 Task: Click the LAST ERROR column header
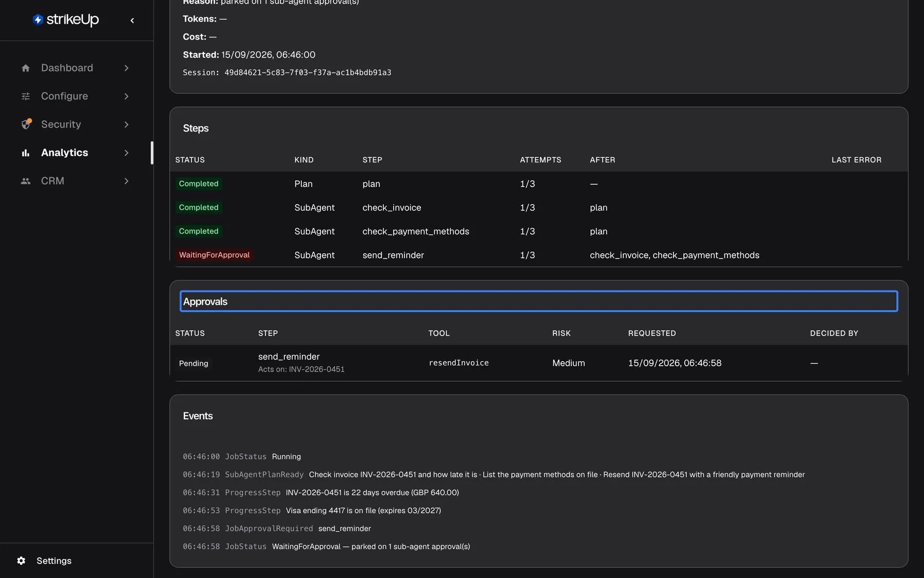[856, 160]
